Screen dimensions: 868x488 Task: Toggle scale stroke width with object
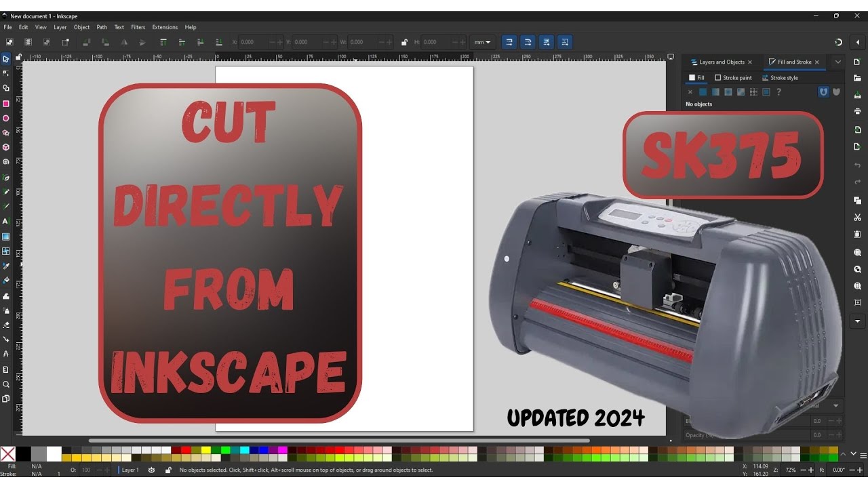(509, 42)
